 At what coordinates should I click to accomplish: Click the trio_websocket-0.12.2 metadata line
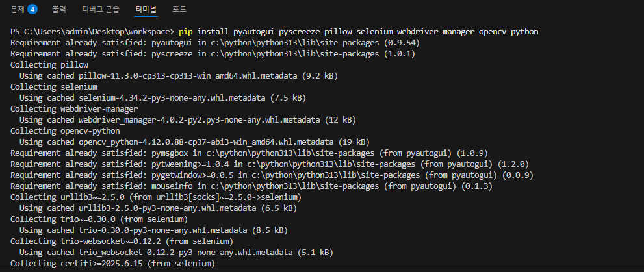coord(176,253)
